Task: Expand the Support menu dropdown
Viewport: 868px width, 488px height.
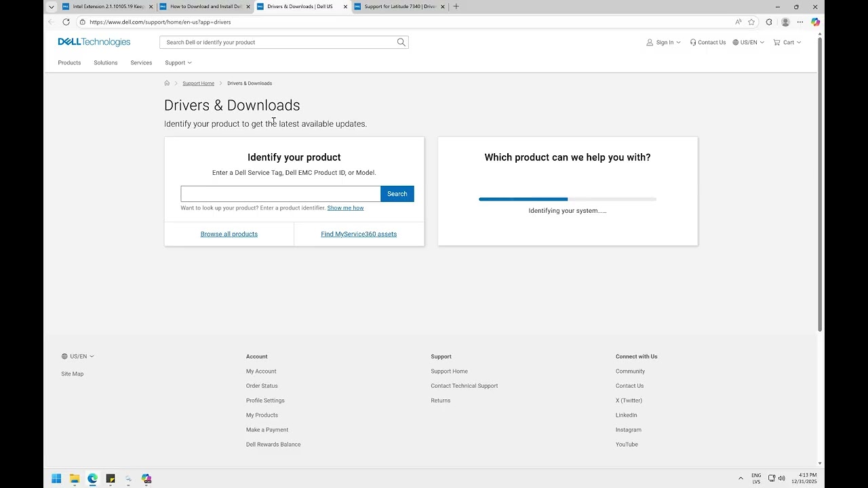Action: coord(178,62)
